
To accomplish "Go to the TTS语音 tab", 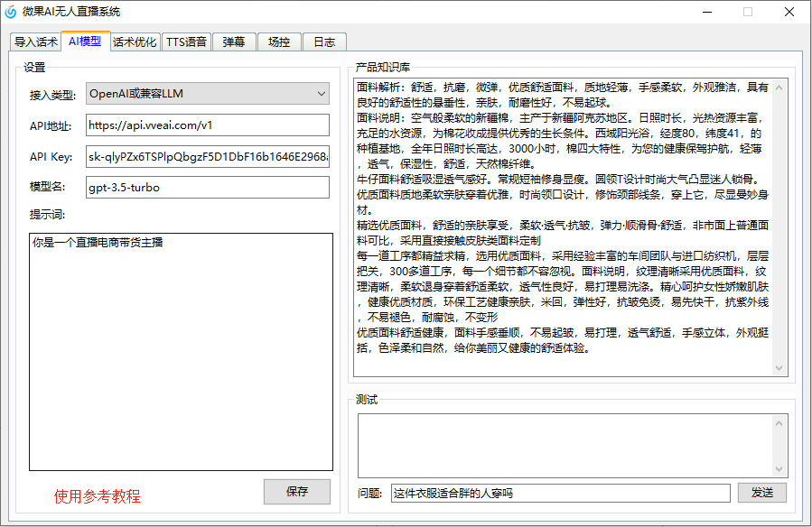I will (186, 42).
